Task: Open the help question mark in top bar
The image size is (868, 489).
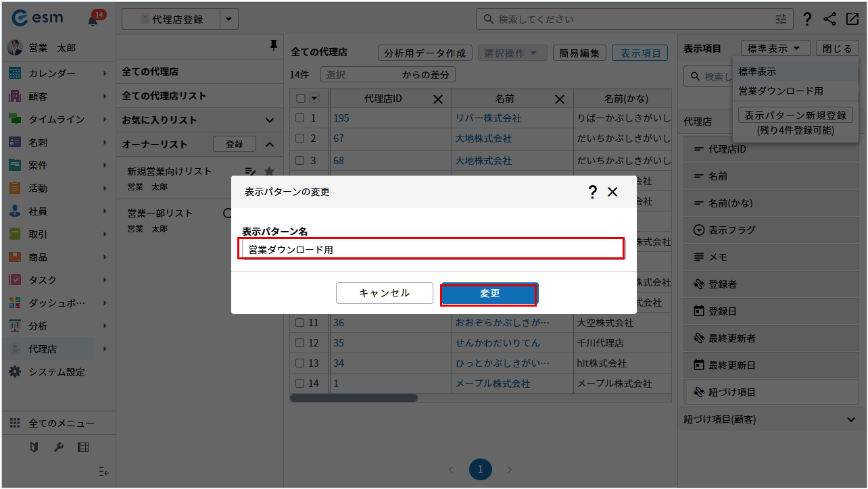Action: (808, 20)
